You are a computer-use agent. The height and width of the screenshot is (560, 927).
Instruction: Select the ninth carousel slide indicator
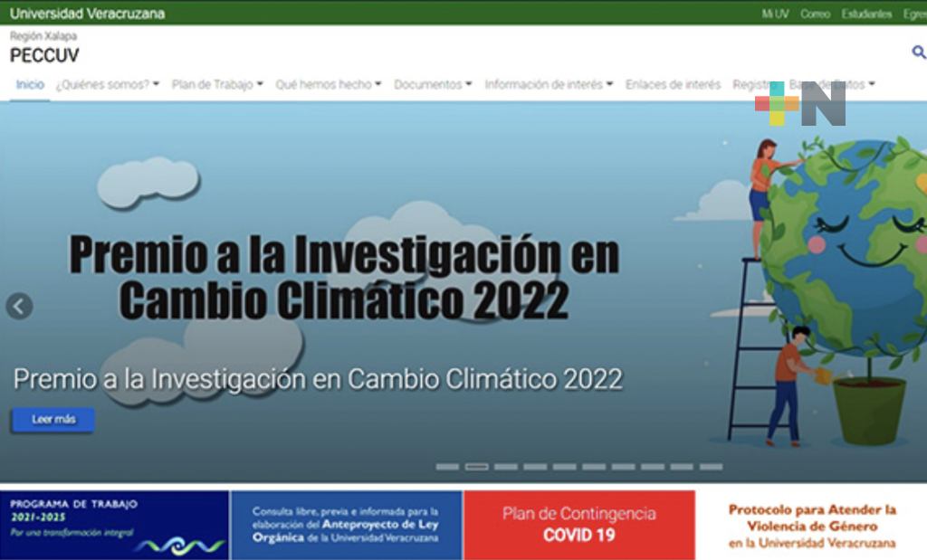coord(682,467)
